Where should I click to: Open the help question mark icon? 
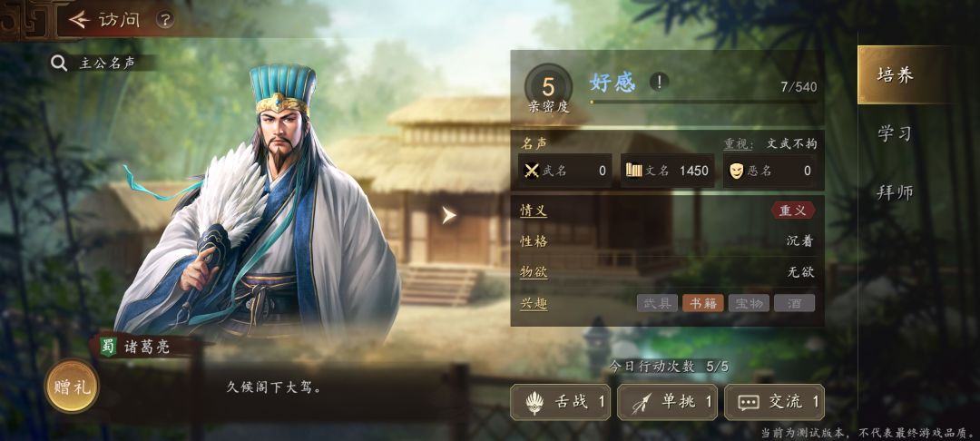pyautogui.click(x=164, y=20)
